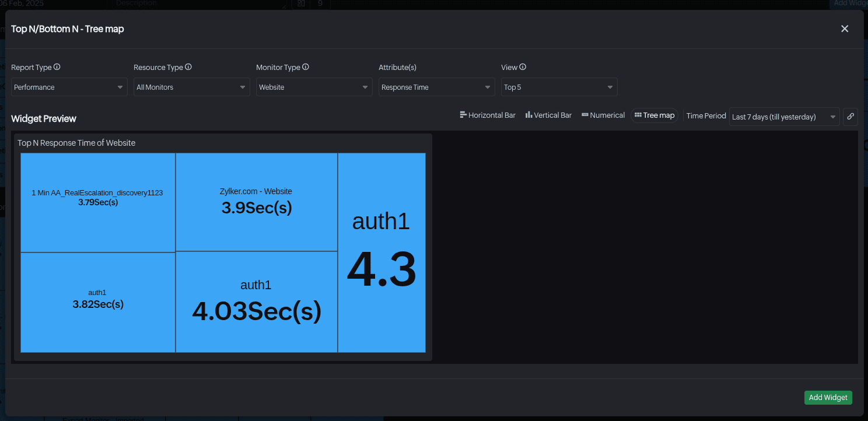Click the 'Top N Response Time of Website' title
The width and height of the screenshot is (868, 421).
point(76,143)
